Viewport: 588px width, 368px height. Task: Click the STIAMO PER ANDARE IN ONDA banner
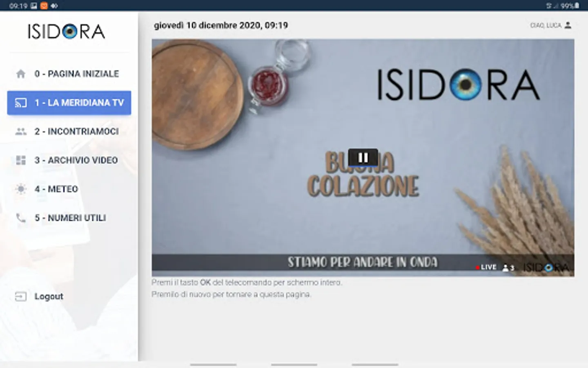tap(363, 262)
